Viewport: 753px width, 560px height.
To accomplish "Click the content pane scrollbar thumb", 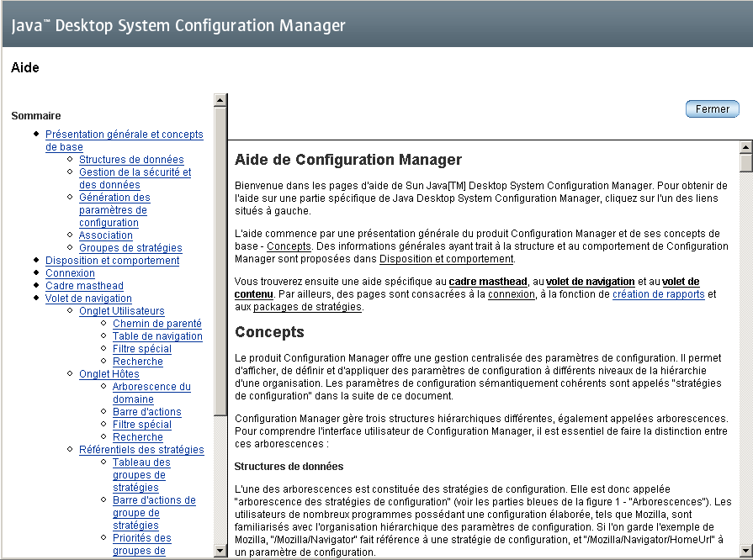I will tap(745, 163).
